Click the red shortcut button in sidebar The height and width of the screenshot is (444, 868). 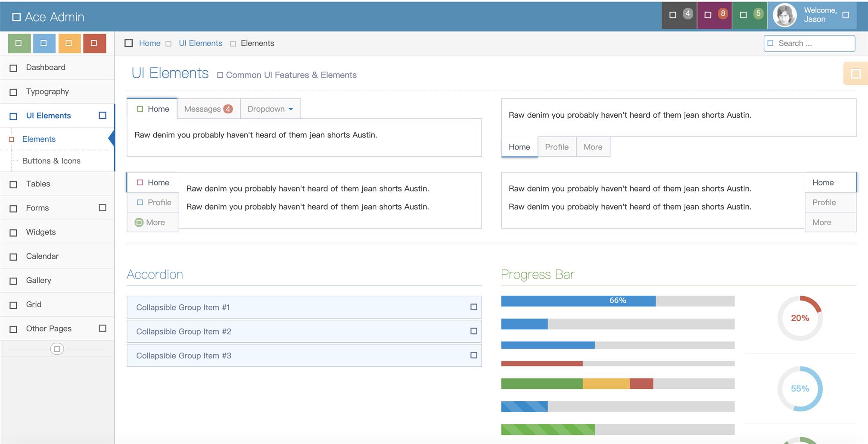point(94,44)
